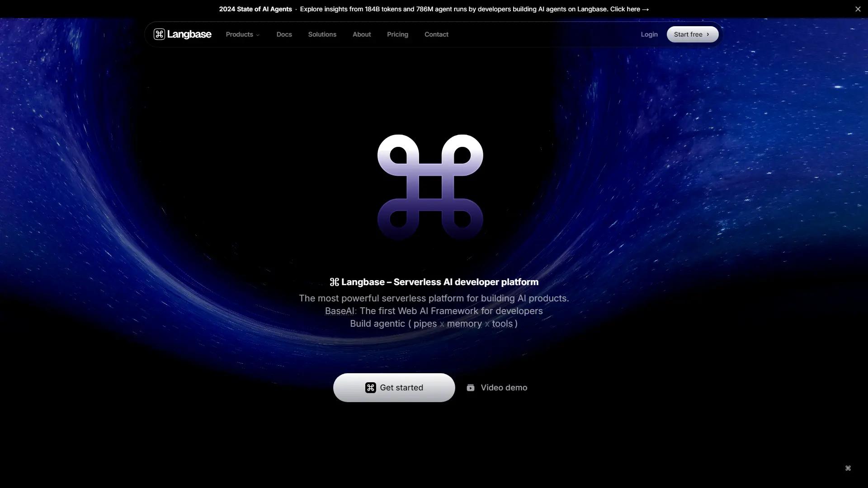
Task: Select the arrow at end of banner text
Action: 646,9
